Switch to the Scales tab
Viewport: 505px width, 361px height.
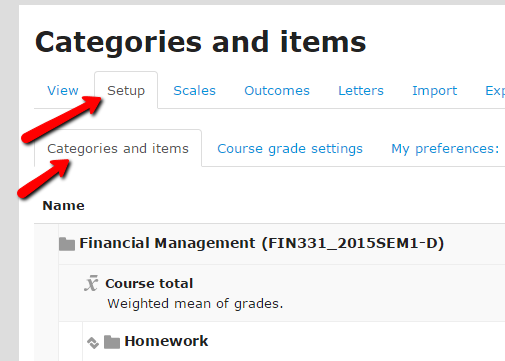(x=194, y=90)
